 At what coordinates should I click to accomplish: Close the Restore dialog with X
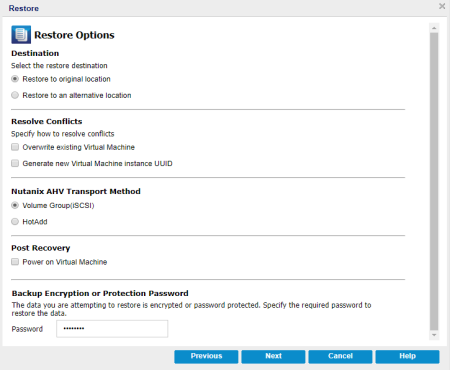(x=442, y=6)
